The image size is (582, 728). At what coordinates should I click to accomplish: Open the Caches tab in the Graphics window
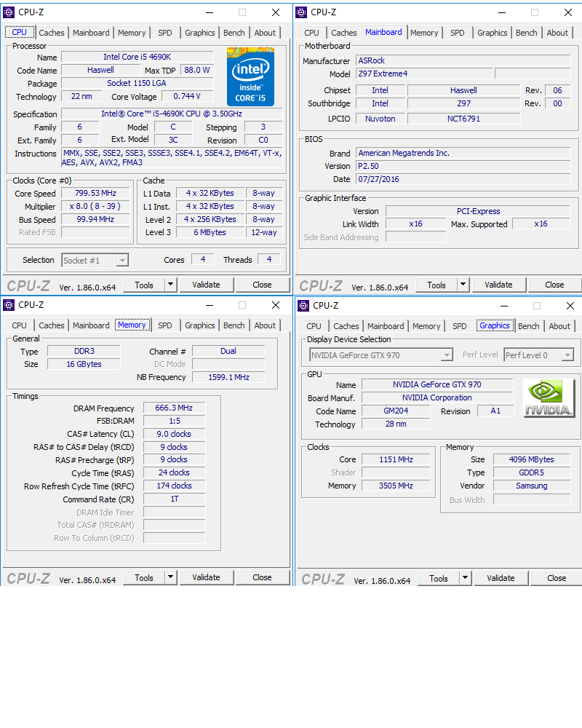pos(346,326)
